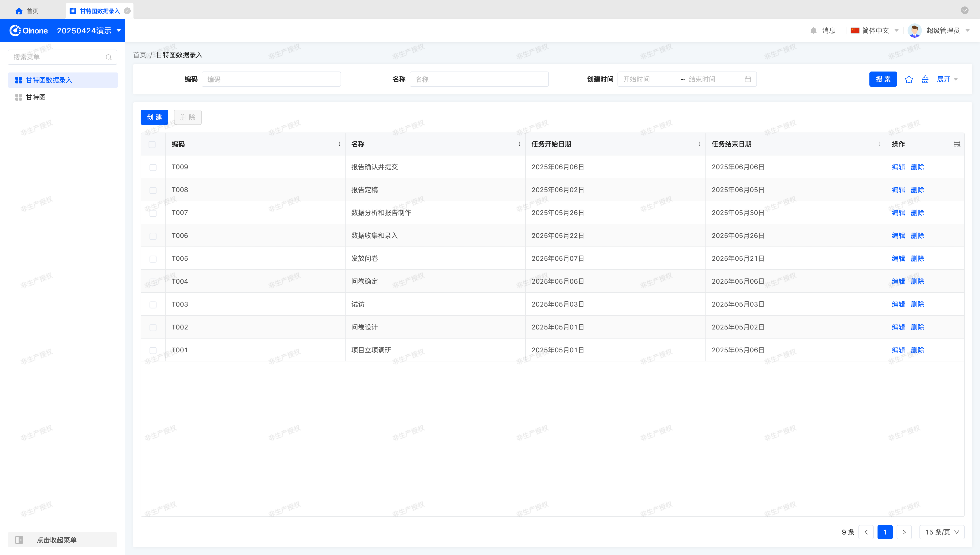This screenshot has width=980, height=555.
Task: Open 甘特图 in the sidebar menu
Action: tap(36, 97)
